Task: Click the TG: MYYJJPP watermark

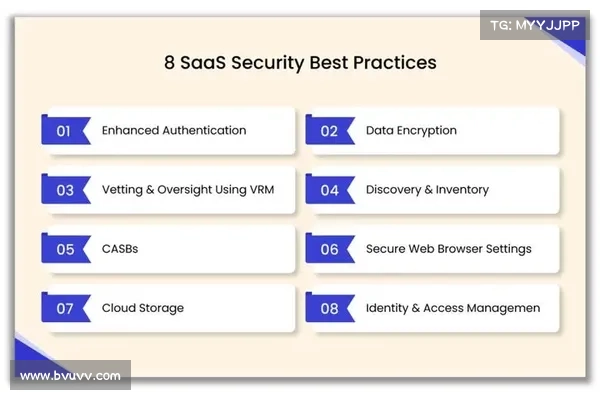Action: 535,25
